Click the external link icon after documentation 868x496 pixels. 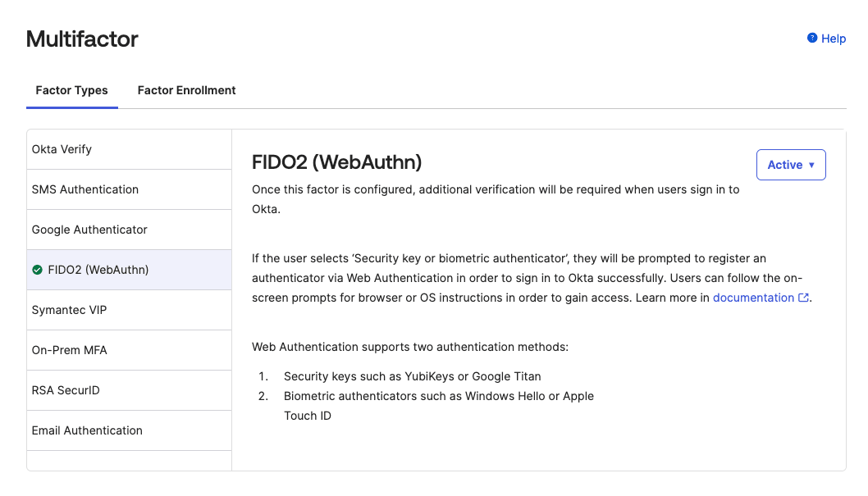pyautogui.click(x=803, y=298)
